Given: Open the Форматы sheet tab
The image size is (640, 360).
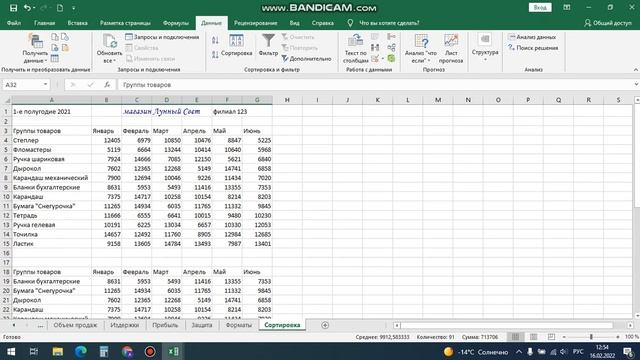Looking at the screenshot, I should point(239,325).
